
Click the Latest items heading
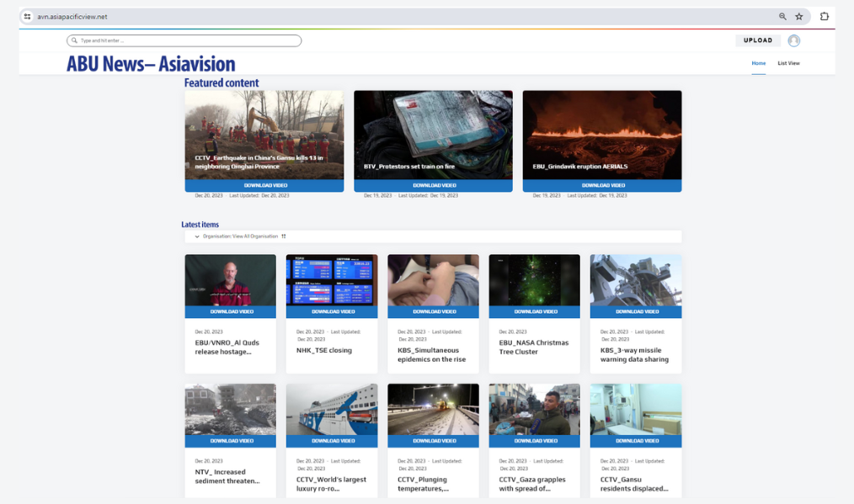coord(200,225)
